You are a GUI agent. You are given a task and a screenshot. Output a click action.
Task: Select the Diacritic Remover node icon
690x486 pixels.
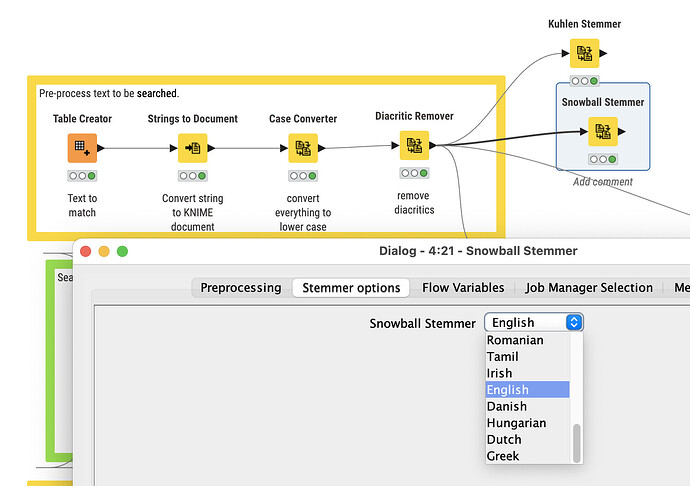point(414,145)
